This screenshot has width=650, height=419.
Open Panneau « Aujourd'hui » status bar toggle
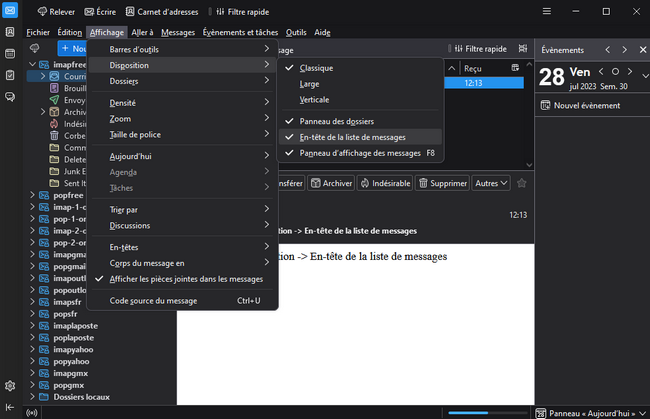(591, 413)
